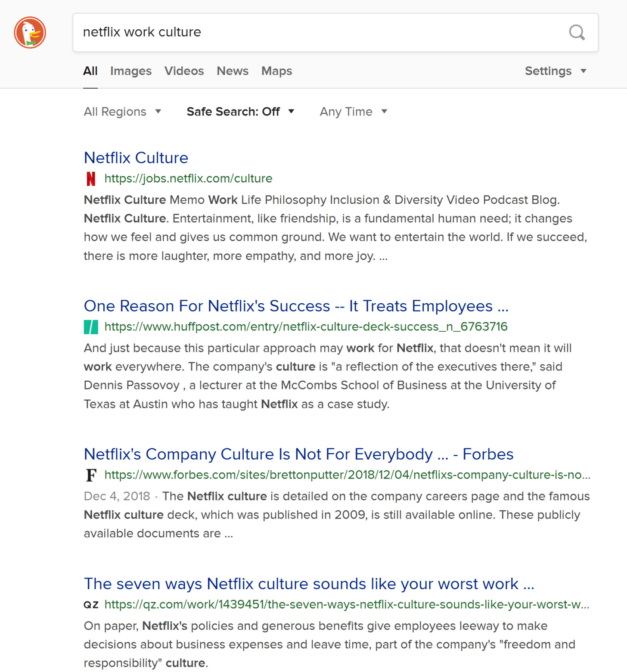Open the News results tab
627x672 pixels.
click(x=233, y=71)
